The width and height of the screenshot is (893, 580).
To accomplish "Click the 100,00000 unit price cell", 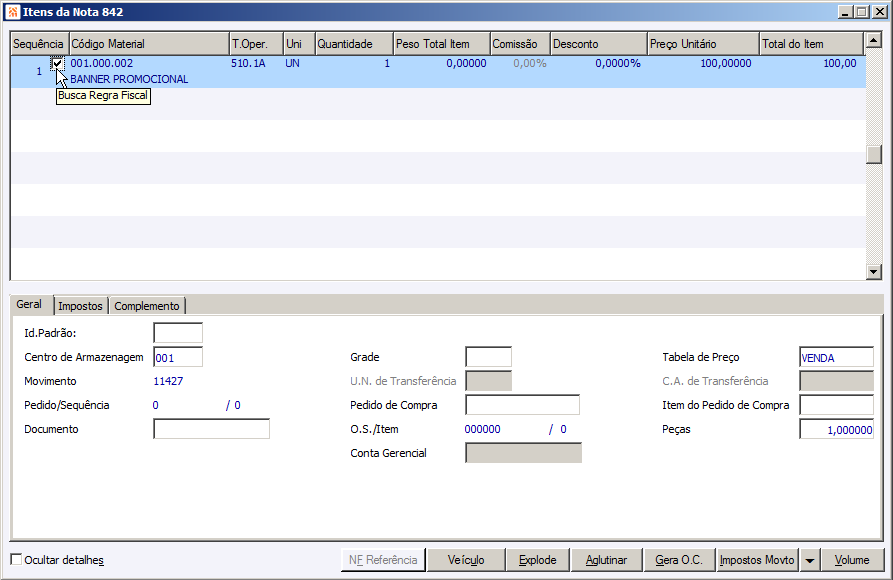I will [726, 63].
